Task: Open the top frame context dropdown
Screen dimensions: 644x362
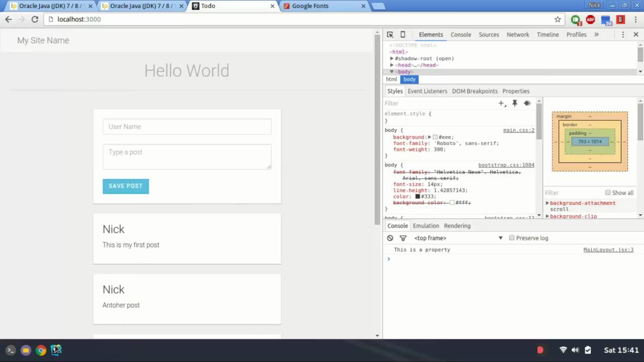Action: (x=457, y=238)
